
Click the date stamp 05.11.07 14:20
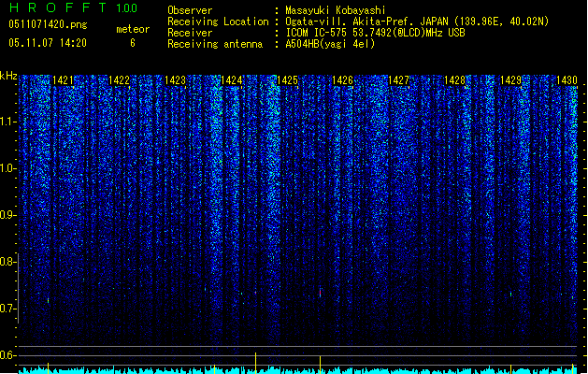pos(48,43)
